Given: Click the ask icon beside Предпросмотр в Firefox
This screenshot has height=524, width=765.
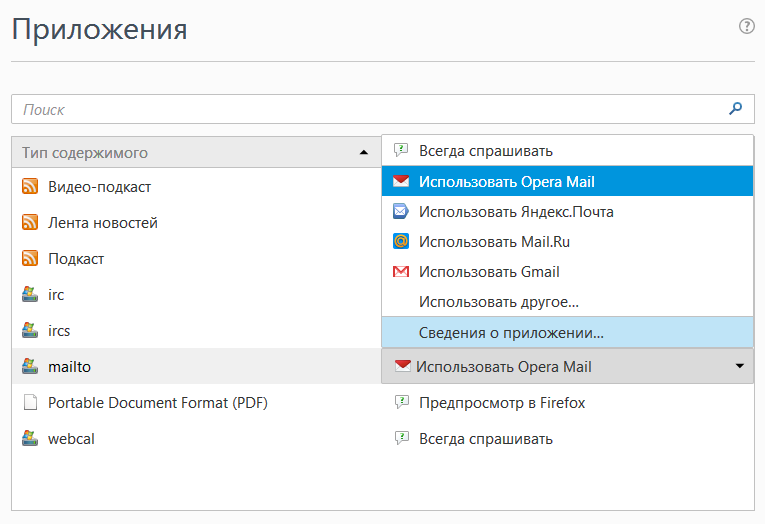Looking at the screenshot, I should tap(402, 402).
